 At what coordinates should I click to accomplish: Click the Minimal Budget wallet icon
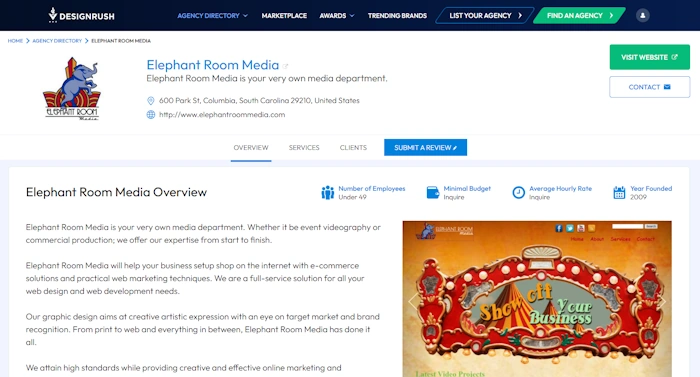click(x=433, y=192)
